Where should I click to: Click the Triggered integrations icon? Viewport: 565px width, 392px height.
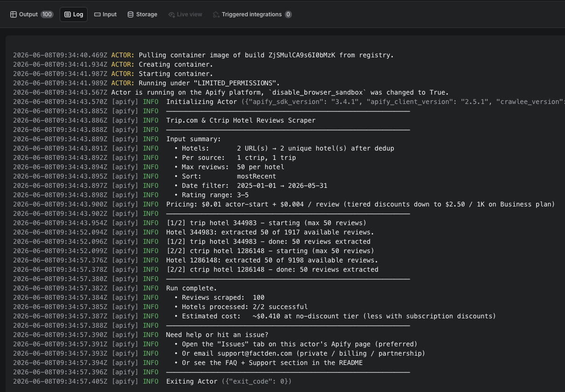[216, 14]
